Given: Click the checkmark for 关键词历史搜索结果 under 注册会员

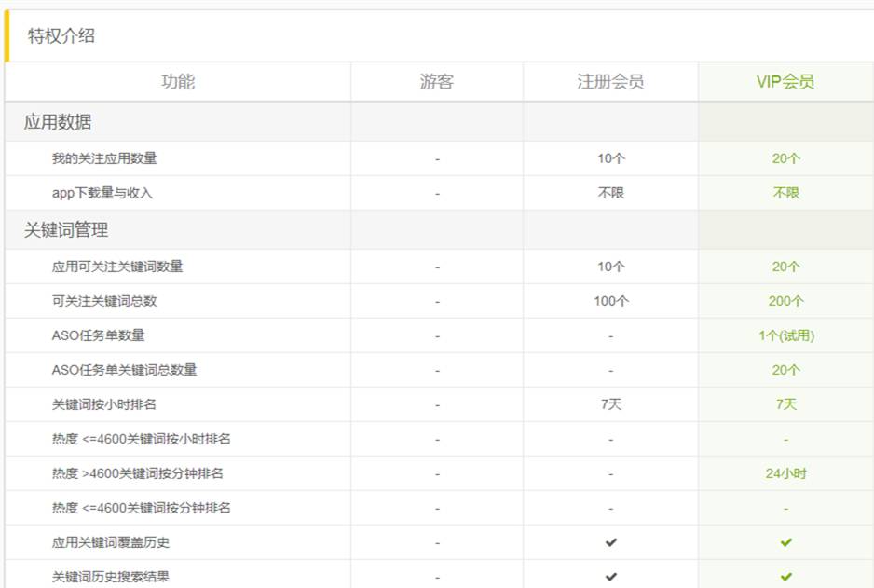Looking at the screenshot, I should (x=610, y=576).
